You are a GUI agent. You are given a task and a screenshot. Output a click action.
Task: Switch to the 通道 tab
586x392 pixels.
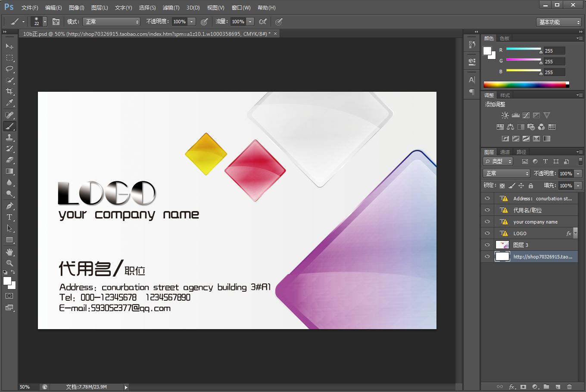[505, 152]
